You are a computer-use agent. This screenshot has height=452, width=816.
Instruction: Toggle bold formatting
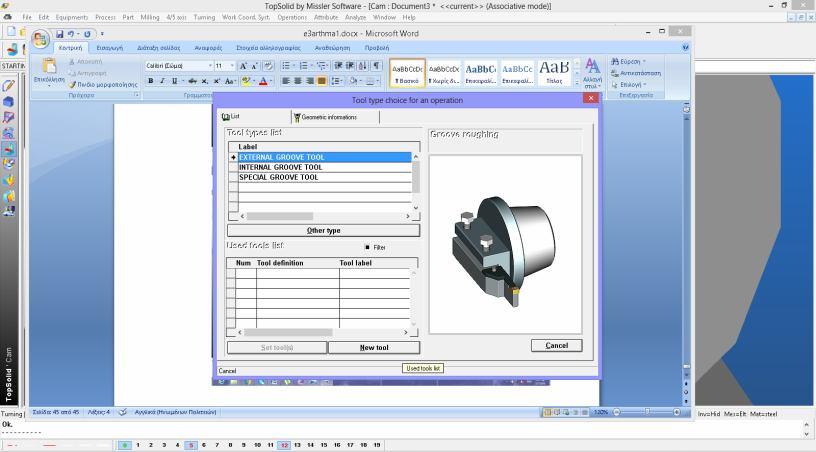click(151, 81)
